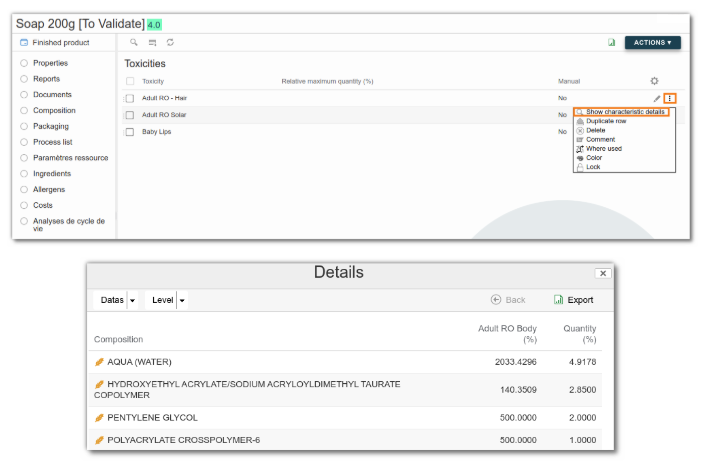Expand the Datas dropdown arrow
This screenshot has height=463, width=705.
pos(132,300)
